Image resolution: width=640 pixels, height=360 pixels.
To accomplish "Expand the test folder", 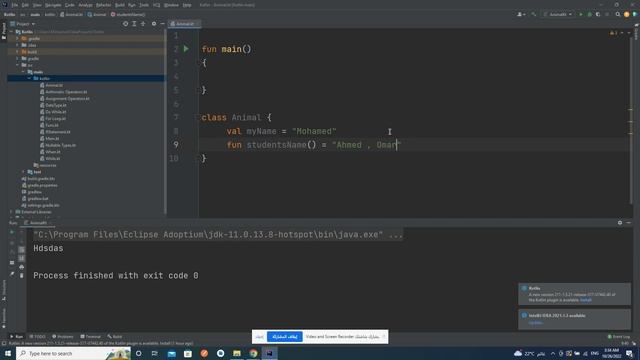I will (x=24, y=172).
